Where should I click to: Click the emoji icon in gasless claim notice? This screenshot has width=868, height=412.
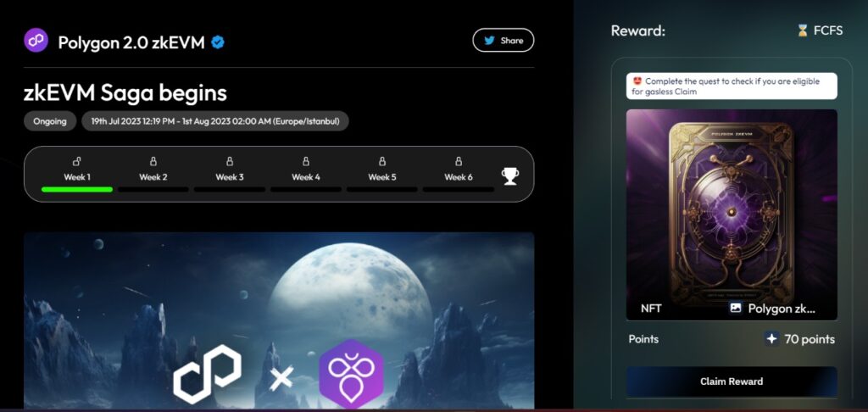(x=637, y=81)
